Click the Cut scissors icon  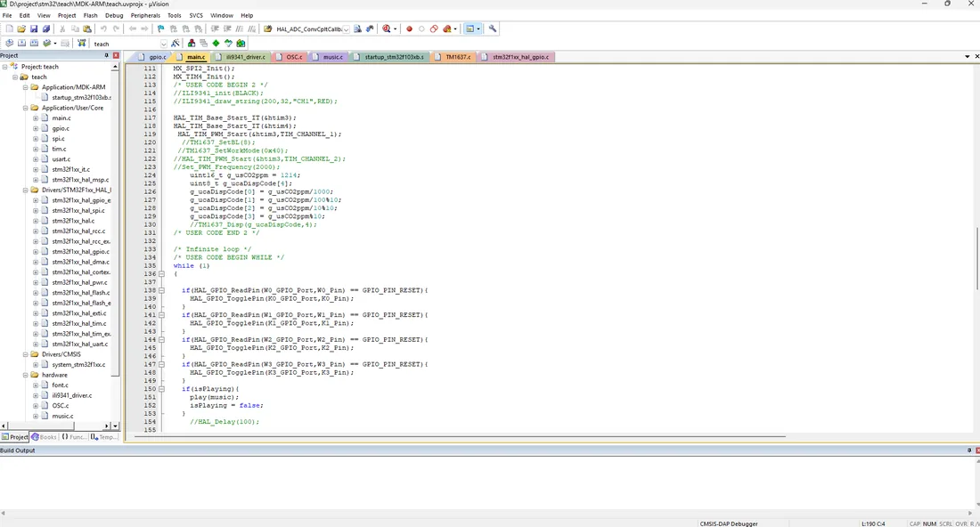(62, 28)
